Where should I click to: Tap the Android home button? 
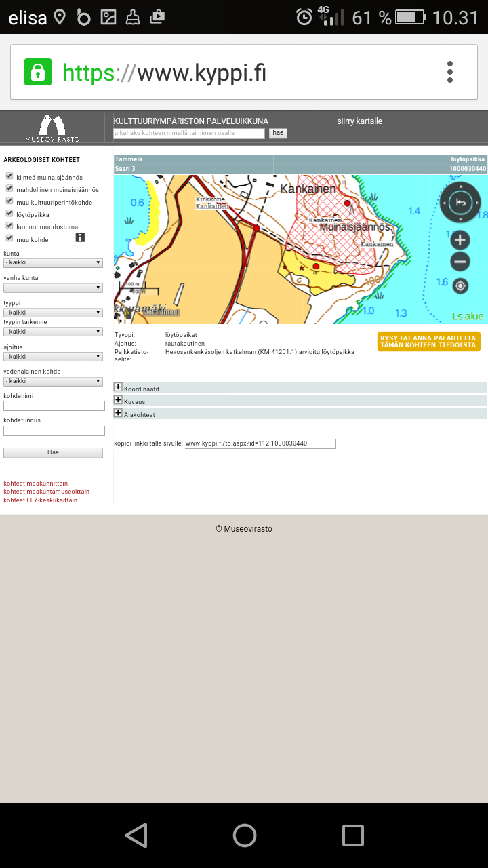pos(244,835)
